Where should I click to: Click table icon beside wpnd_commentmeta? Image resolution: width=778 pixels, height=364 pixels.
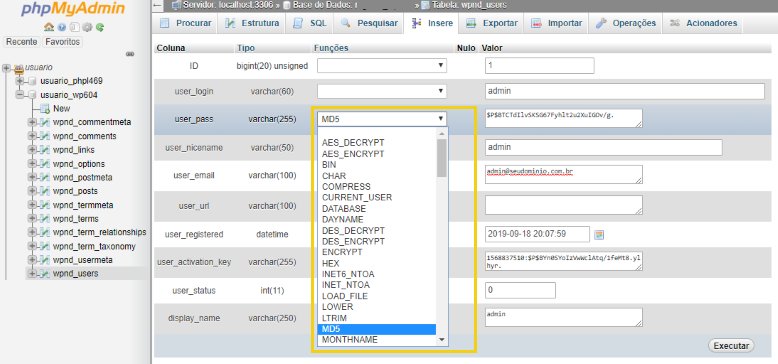[44, 122]
